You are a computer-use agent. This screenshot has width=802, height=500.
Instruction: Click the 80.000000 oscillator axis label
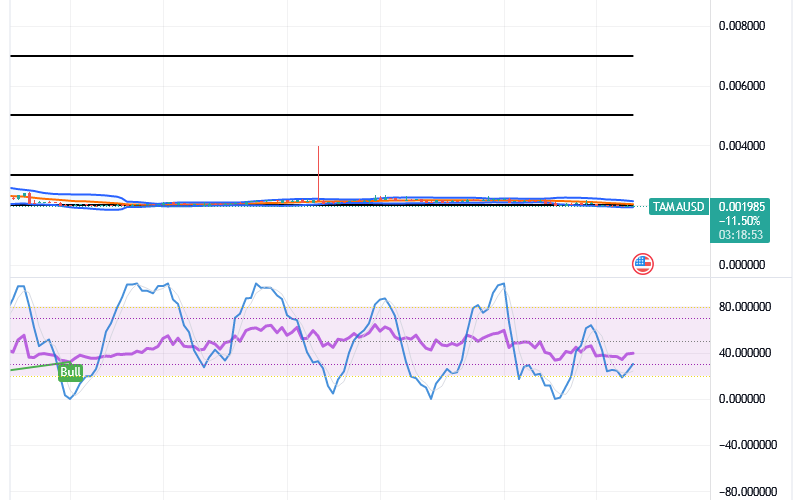(x=744, y=307)
